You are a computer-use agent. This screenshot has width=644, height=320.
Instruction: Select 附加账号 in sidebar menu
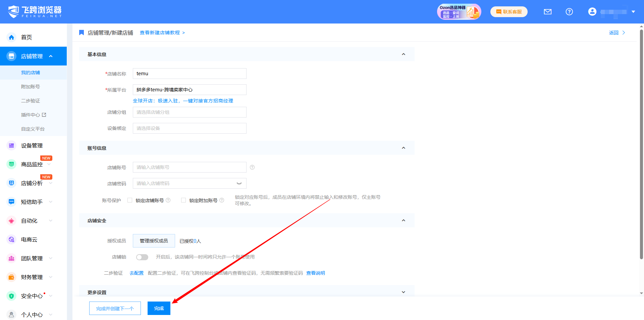31,87
